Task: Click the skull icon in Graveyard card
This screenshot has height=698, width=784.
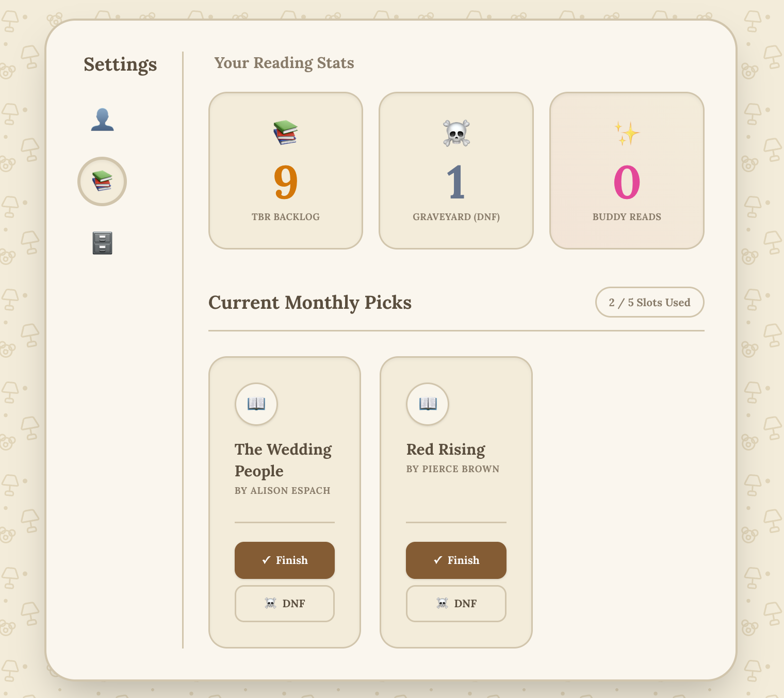Action: pos(456,133)
